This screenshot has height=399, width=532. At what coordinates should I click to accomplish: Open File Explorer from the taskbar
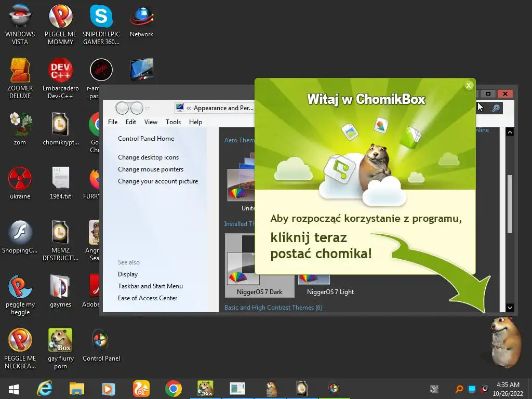click(x=77, y=389)
